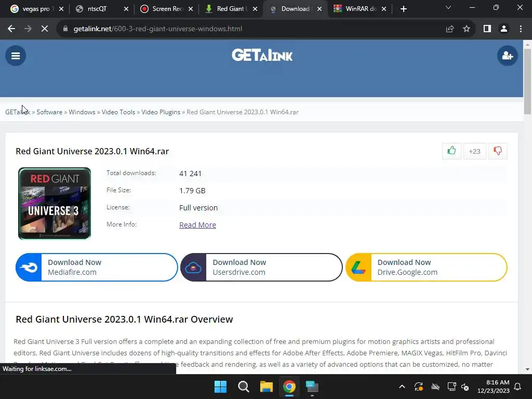The image size is (532, 399).
Task: Click the page title Red Giant Universe 2023.0.1 Win64.rar
Action: tap(92, 151)
